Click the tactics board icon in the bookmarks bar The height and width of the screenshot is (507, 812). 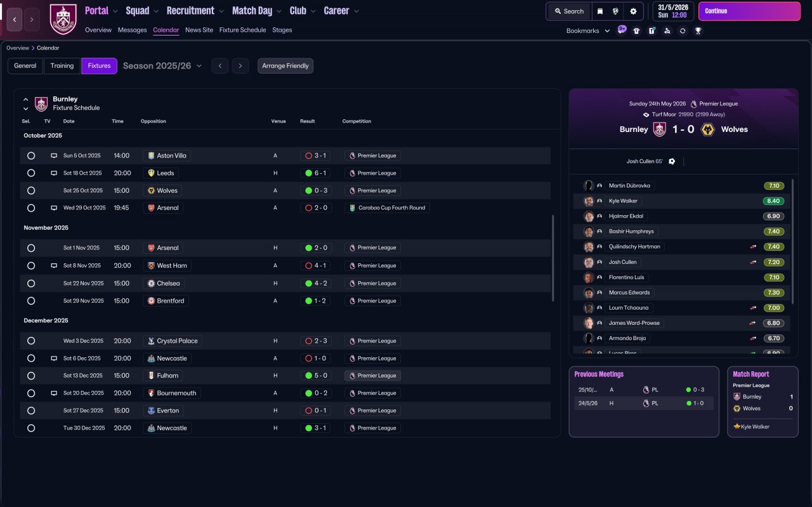pyautogui.click(x=652, y=30)
